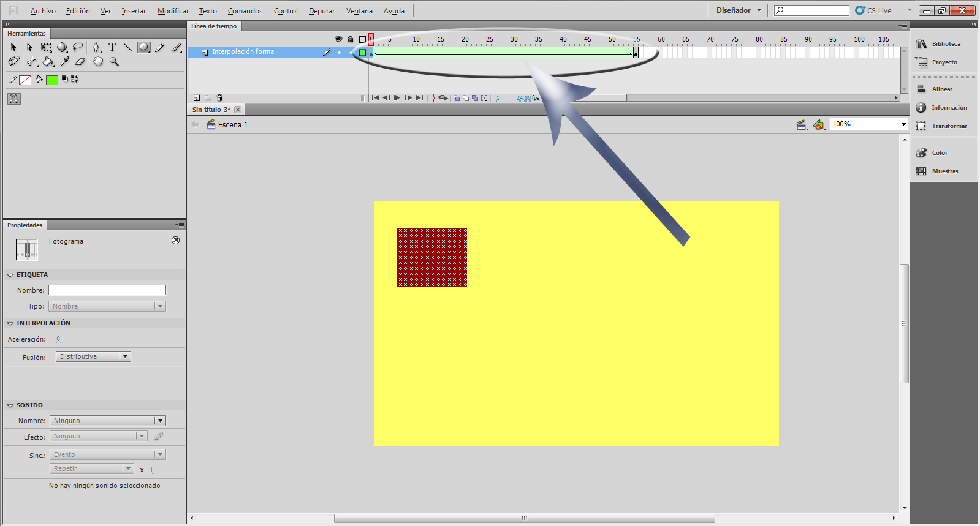Open the Modificar menu
980x526 pixels.
(173, 11)
